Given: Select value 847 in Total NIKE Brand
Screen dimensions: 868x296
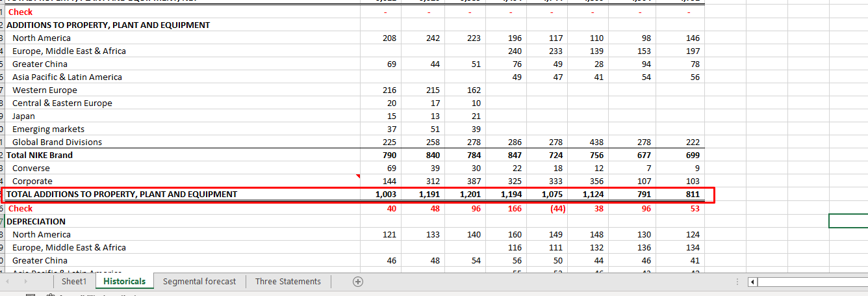Looking at the screenshot, I should [515, 155].
